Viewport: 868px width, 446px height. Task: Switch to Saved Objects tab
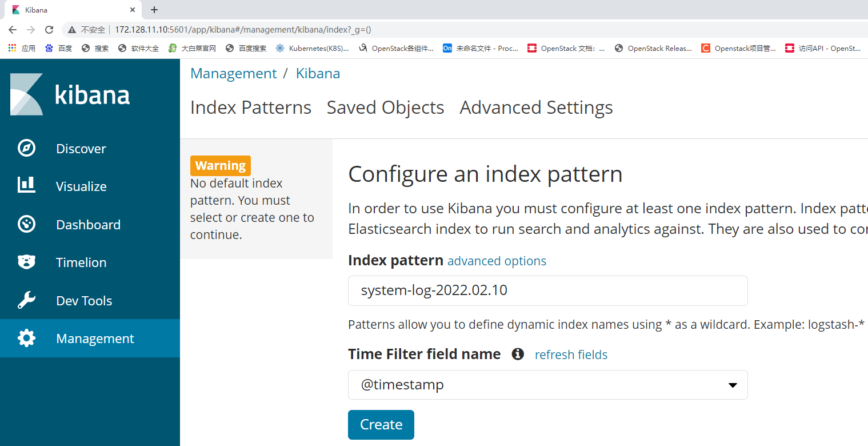tap(385, 107)
